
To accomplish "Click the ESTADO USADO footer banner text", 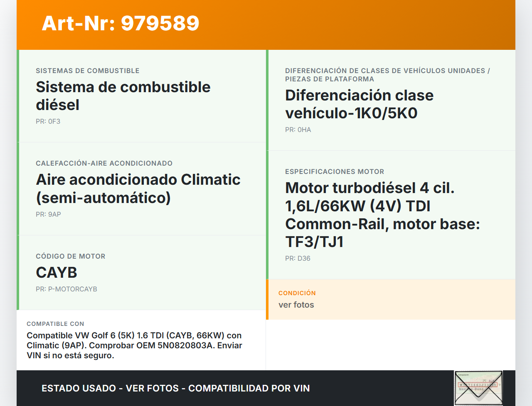I will pos(176,389).
